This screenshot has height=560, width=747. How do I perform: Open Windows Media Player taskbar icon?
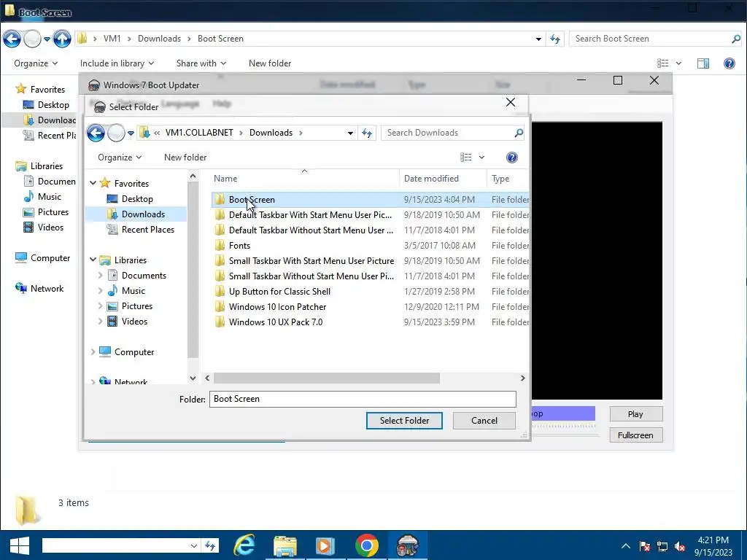pyautogui.click(x=325, y=545)
